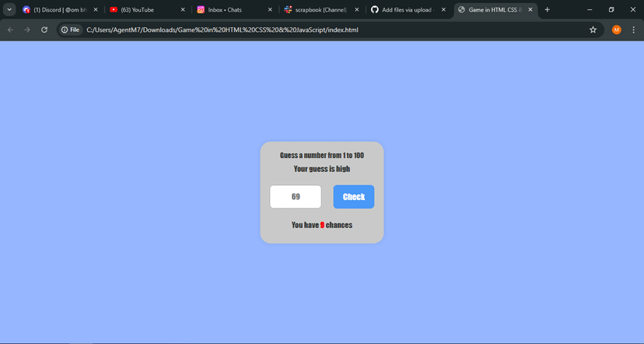Close the YouTube tab

(183, 9)
